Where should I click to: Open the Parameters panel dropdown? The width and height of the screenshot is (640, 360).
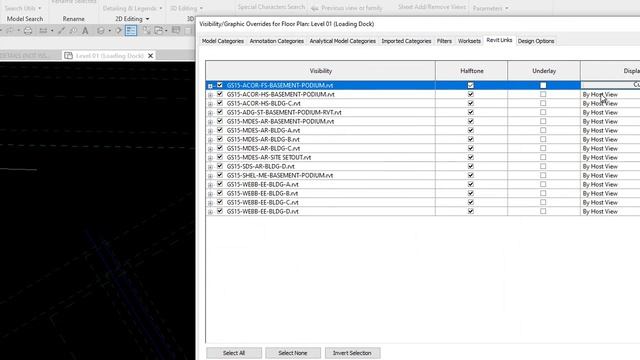pyautogui.click(x=507, y=8)
